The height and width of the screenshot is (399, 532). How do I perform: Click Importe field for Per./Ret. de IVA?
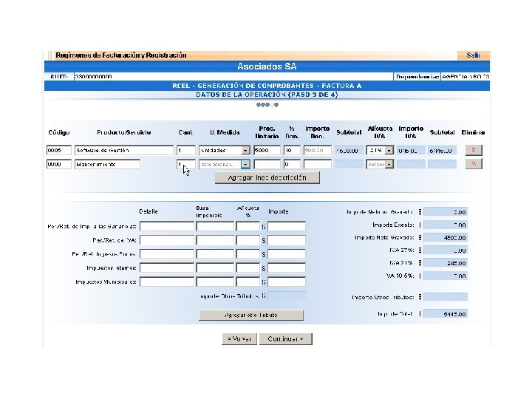(287, 240)
